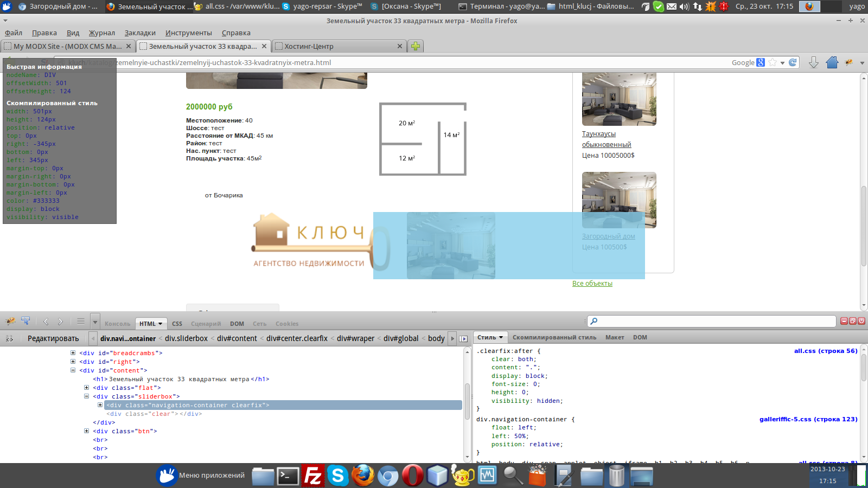Screen dimensions: 868x488
Task: Open Chromium browser from the dock
Action: [x=387, y=476]
